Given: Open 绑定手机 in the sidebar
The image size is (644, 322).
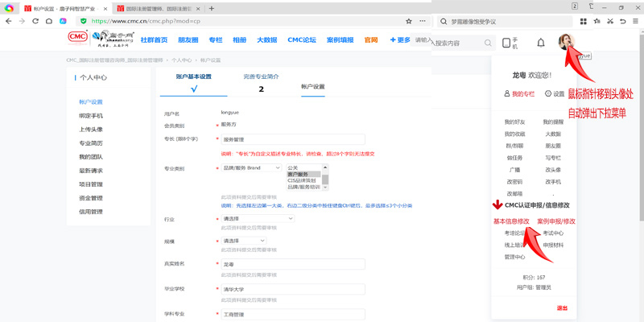Looking at the screenshot, I should pyautogui.click(x=91, y=116).
